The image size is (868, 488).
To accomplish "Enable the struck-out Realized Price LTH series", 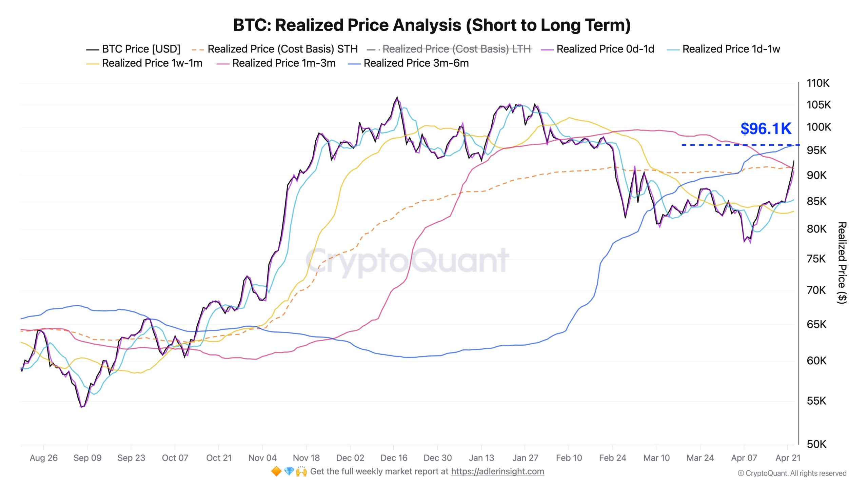I will tap(457, 49).
